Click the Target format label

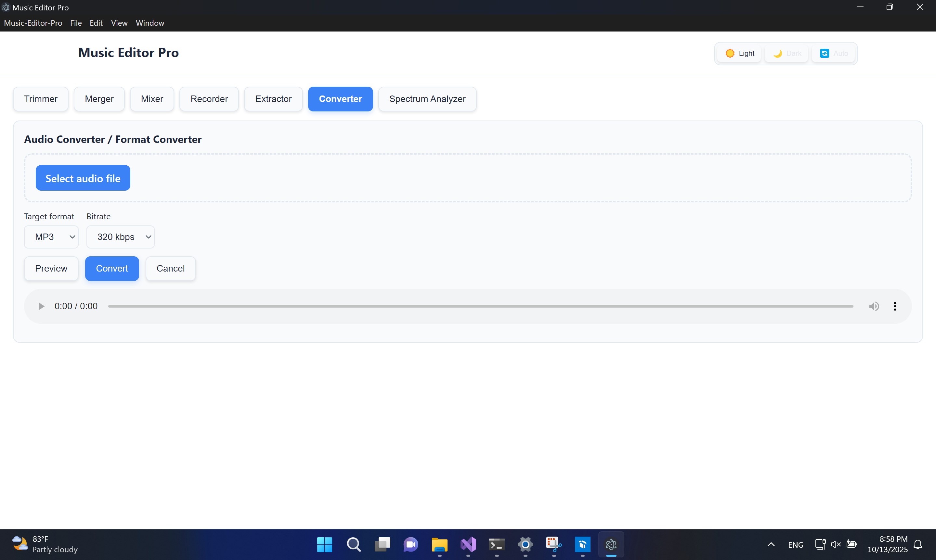point(49,217)
